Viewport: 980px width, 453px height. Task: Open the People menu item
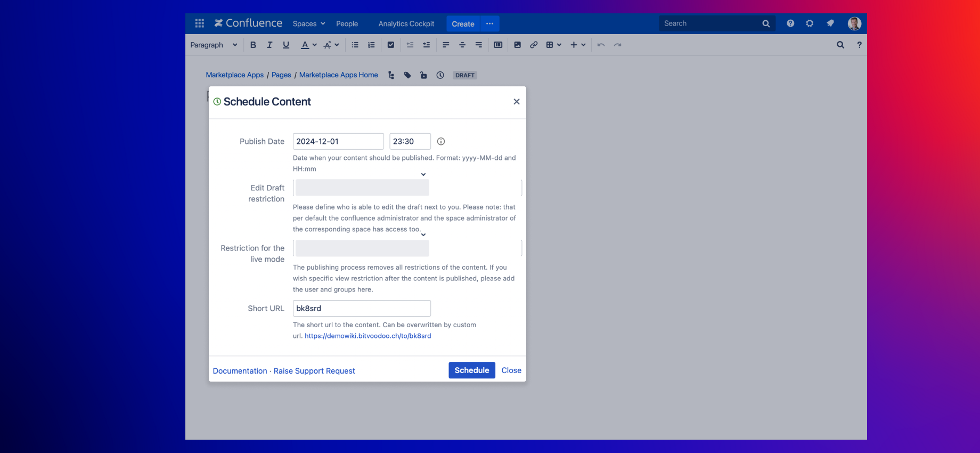pos(347,23)
